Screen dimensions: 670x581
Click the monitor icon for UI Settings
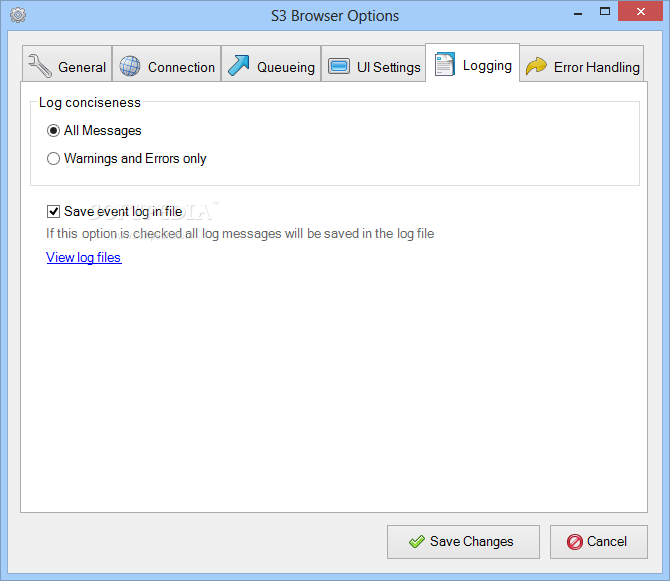(x=339, y=66)
